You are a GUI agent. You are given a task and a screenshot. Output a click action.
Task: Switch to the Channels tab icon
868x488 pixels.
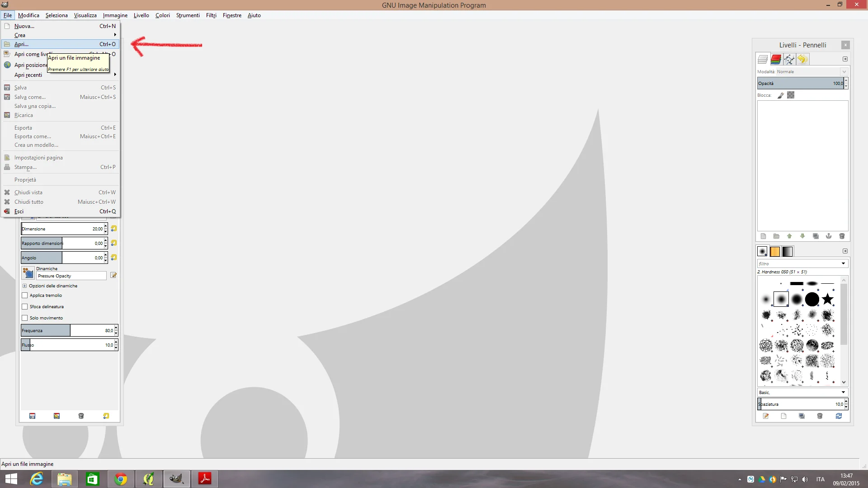coord(776,59)
